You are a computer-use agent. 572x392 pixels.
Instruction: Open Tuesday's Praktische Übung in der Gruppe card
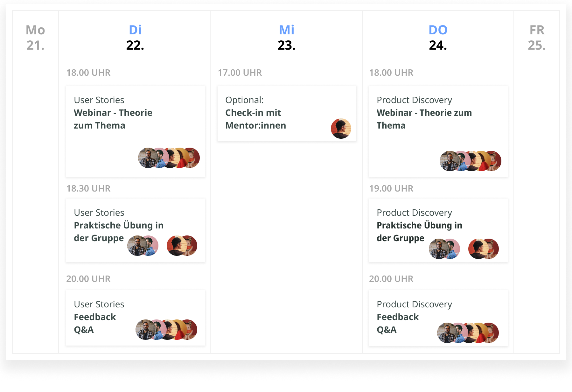coord(136,230)
